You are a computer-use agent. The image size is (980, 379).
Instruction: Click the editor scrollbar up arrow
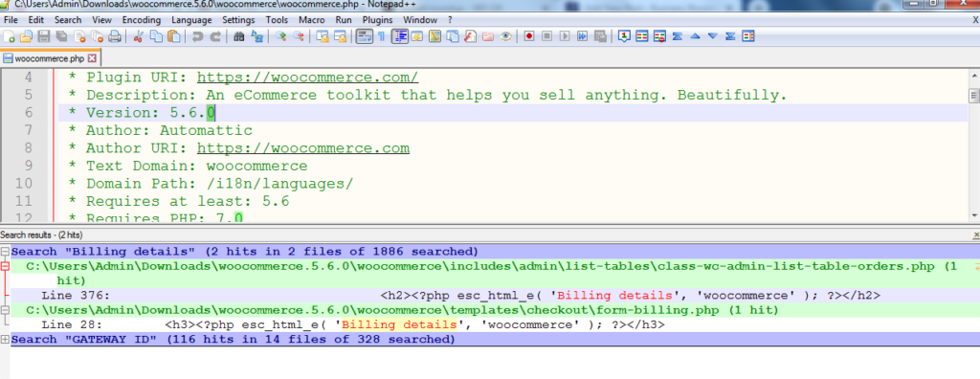pos(973,76)
